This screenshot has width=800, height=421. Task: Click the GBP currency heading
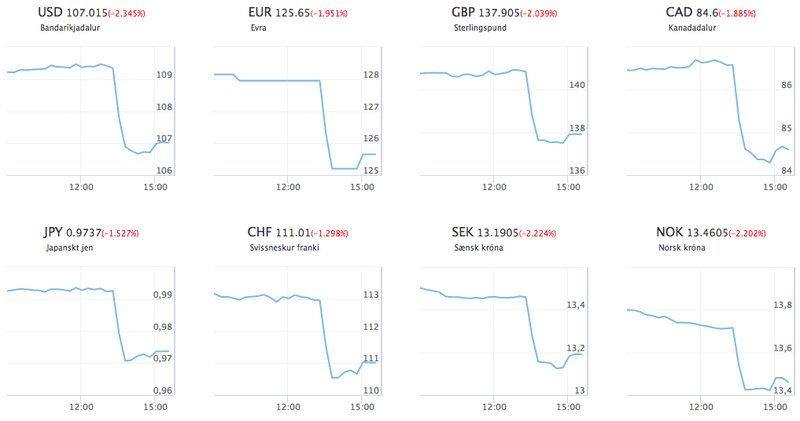(466, 12)
